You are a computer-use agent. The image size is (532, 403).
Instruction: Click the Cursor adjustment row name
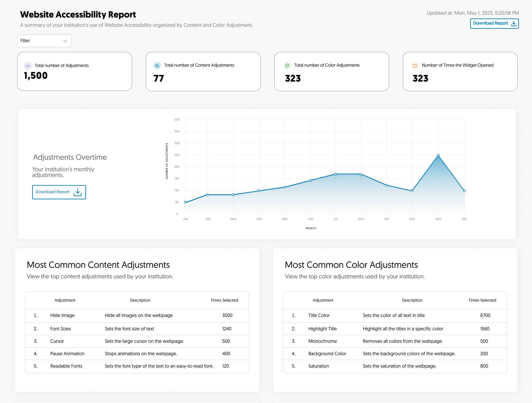57,341
